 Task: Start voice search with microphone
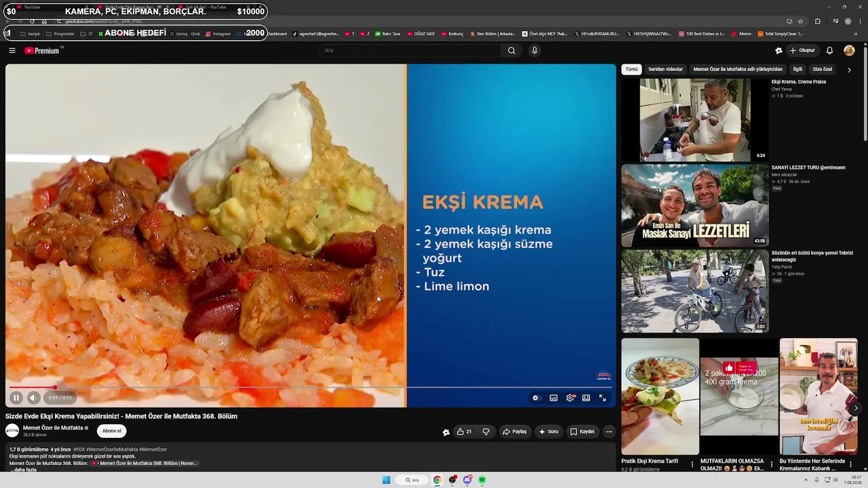click(x=534, y=50)
